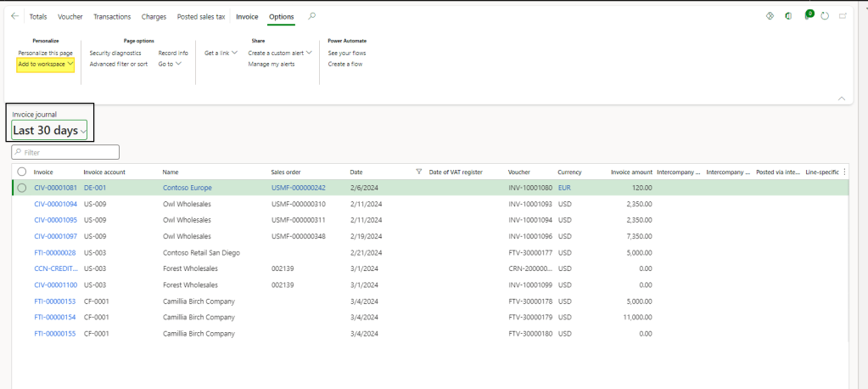Click the search magnifier icon in action bar
The width and height of the screenshot is (868, 389).
312,16
